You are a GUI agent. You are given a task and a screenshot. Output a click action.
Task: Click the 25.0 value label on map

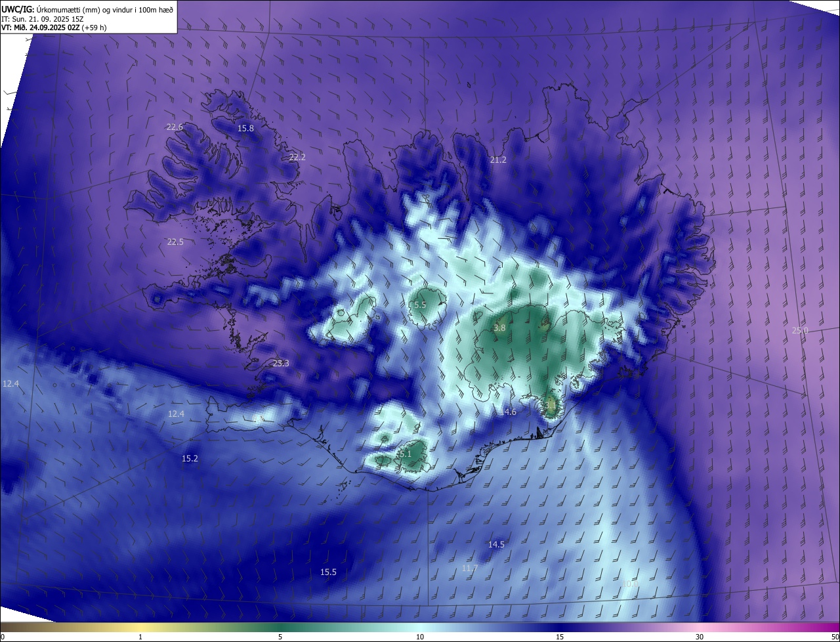point(800,330)
